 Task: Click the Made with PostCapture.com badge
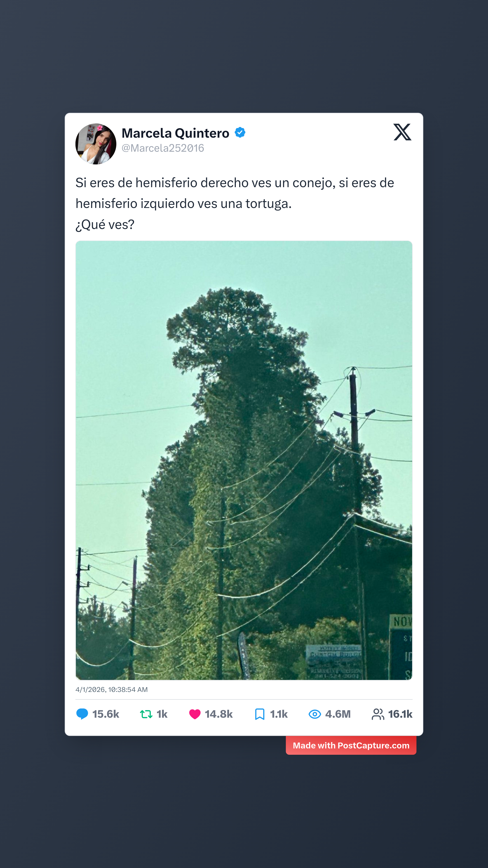coord(351,745)
